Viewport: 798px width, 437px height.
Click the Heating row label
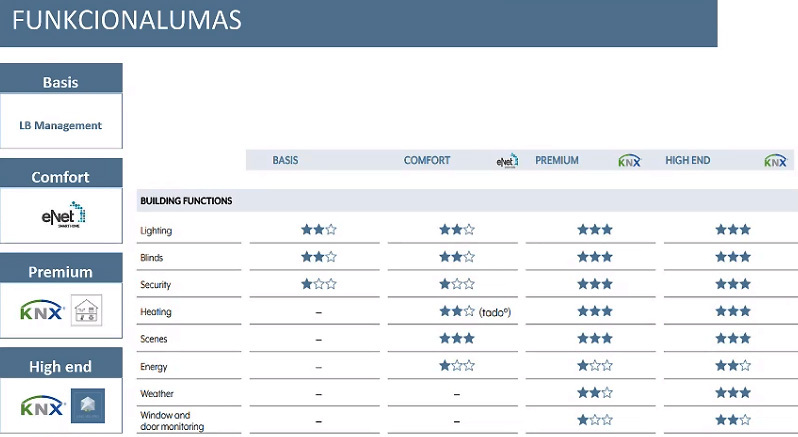(x=156, y=312)
